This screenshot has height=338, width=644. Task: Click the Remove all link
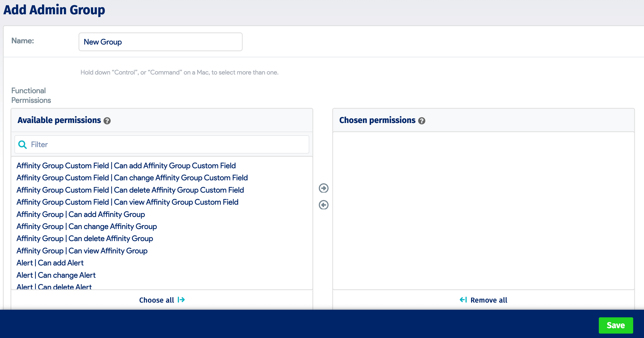(489, 300)
